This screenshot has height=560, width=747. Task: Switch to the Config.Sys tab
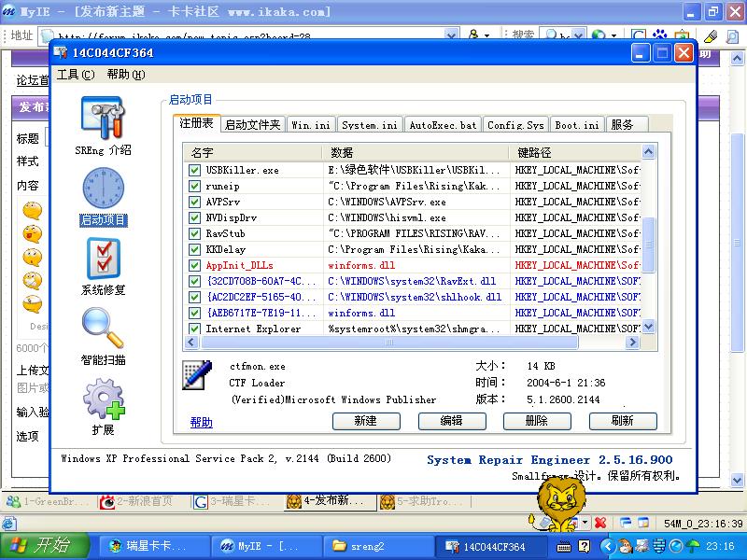coord(516,125)
